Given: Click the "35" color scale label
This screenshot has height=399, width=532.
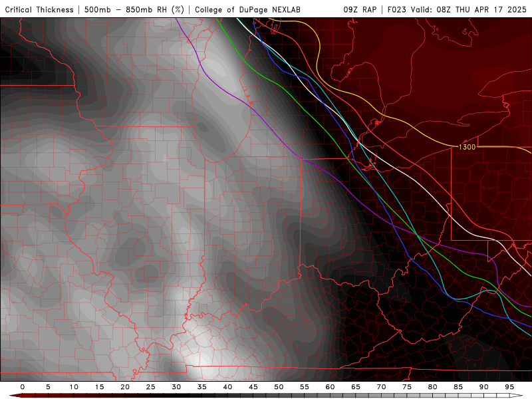Looking at the screenshot, I should 202,387.
